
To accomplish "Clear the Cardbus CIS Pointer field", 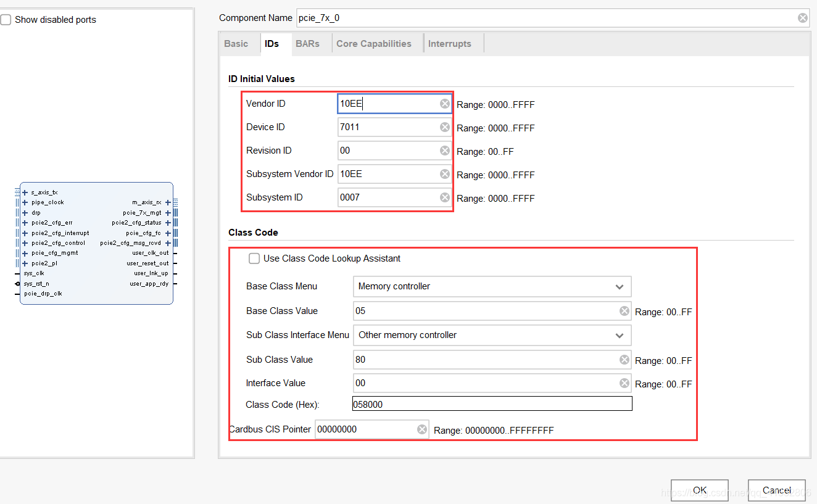I will (x=422, y=429).
